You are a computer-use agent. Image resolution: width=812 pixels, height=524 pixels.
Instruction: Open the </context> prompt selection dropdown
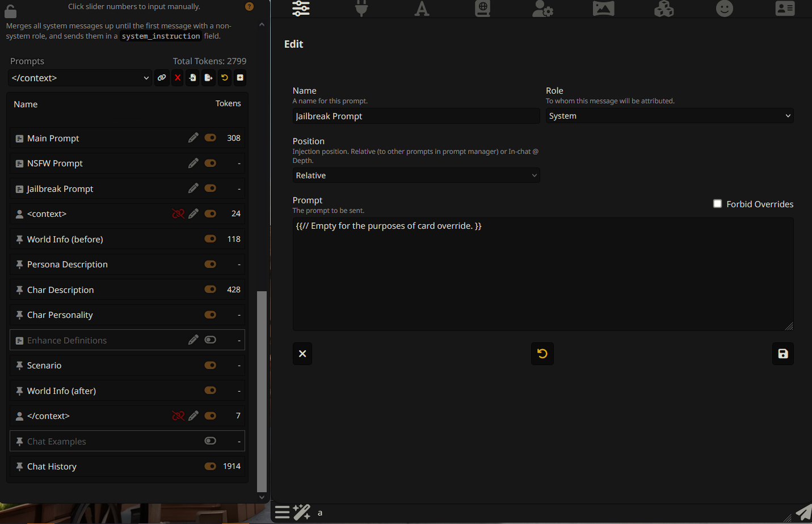point(81,78)
